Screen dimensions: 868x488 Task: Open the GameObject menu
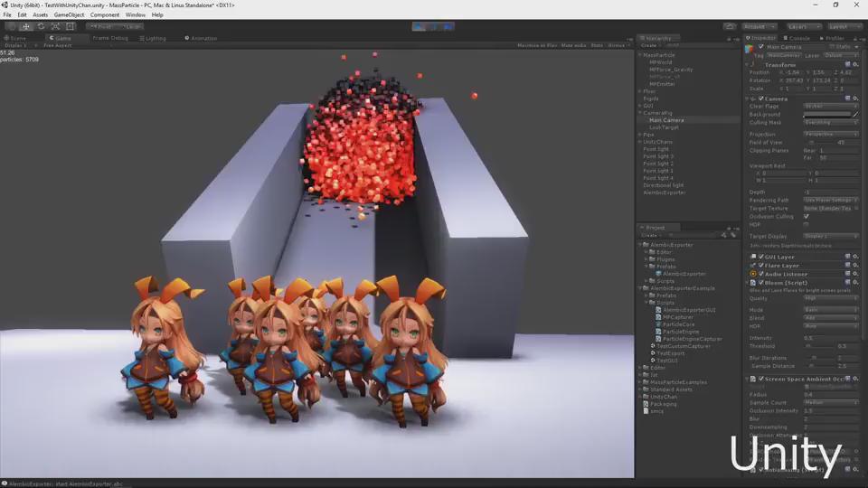click(x=70, y=15)
